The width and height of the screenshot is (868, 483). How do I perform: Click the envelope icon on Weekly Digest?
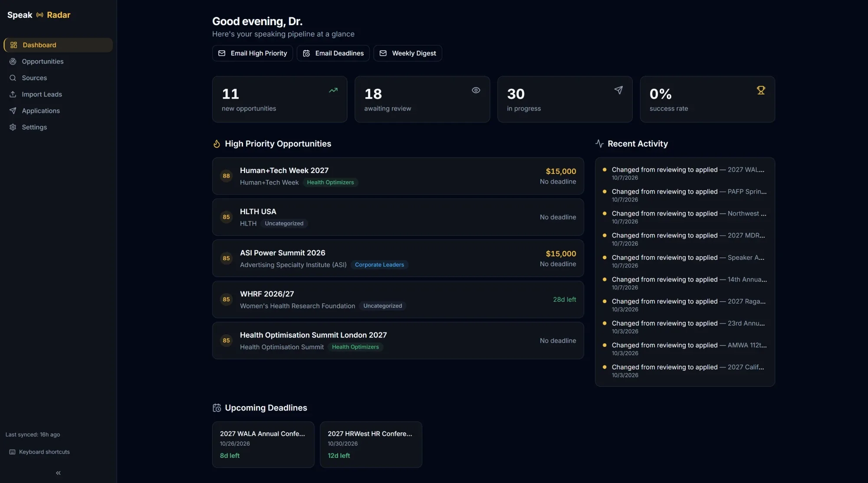coord(383,53)
